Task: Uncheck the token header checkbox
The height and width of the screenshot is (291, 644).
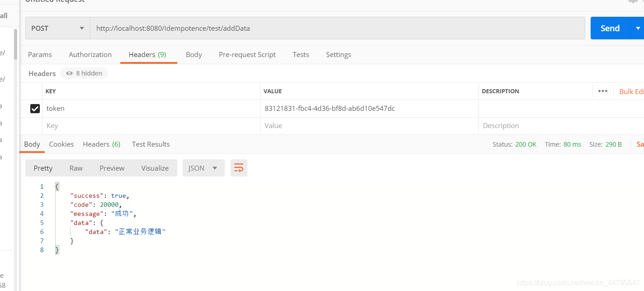Action: coord(35,109)
